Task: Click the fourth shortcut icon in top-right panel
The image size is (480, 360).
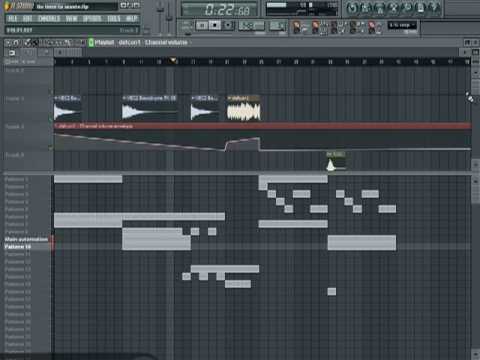Action: 393,8
